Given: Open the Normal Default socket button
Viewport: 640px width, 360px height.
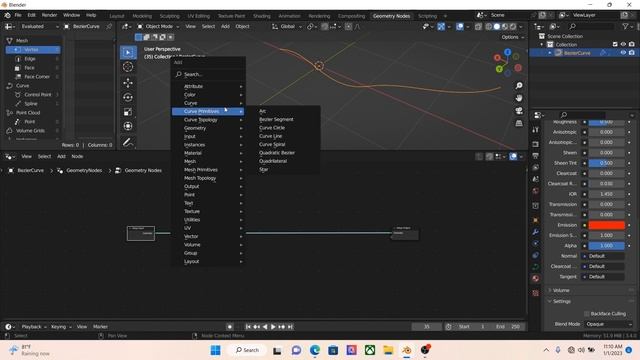Looking at the screenshot, I should pos(604,256).
